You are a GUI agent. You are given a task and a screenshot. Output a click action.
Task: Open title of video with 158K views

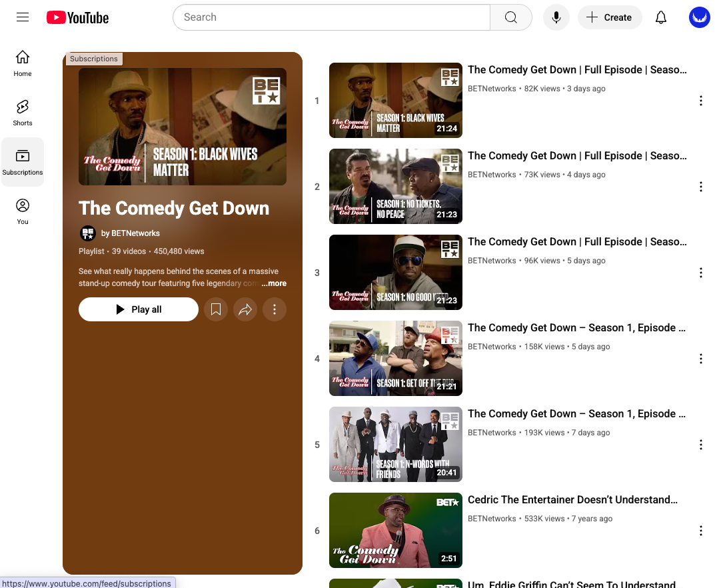[576, 328]
